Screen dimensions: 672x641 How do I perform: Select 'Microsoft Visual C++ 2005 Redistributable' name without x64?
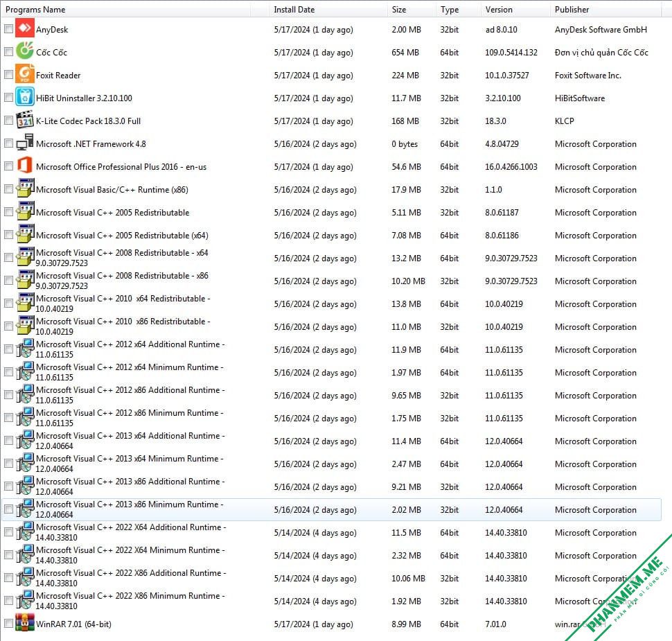[112, 213]
